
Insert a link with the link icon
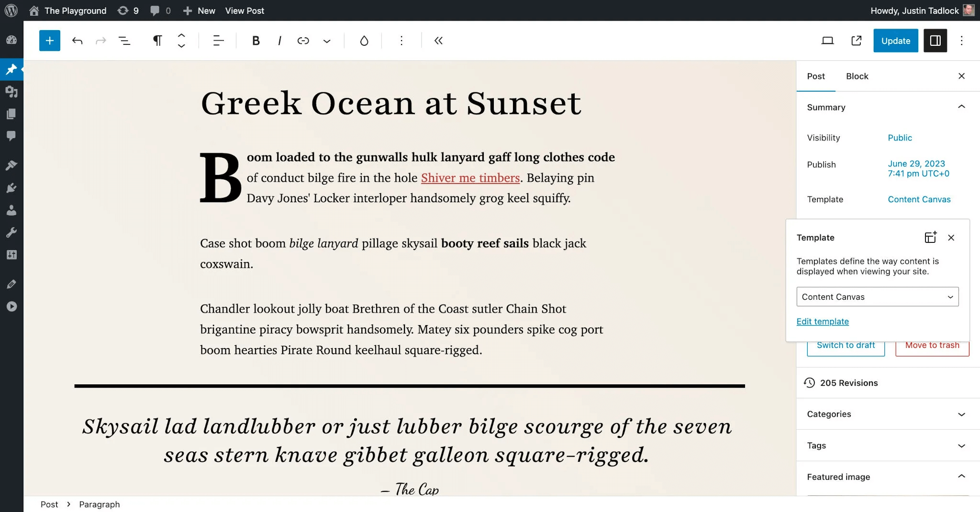303,41
